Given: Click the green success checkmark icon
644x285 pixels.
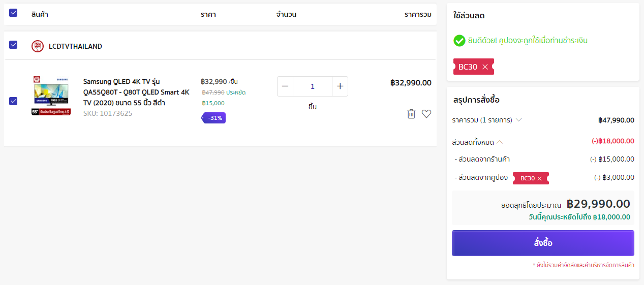Looking at the screenshot, I should click(459, 41).
